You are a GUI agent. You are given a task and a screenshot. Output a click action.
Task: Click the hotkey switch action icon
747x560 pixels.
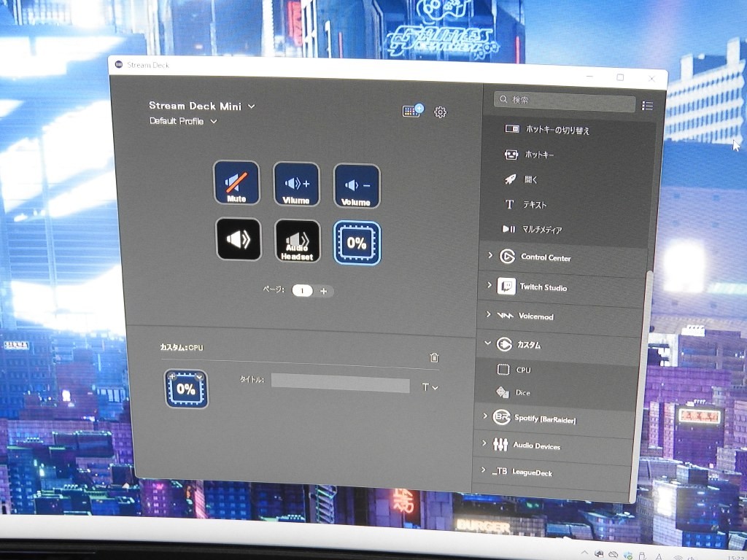(x=512, y=128)
